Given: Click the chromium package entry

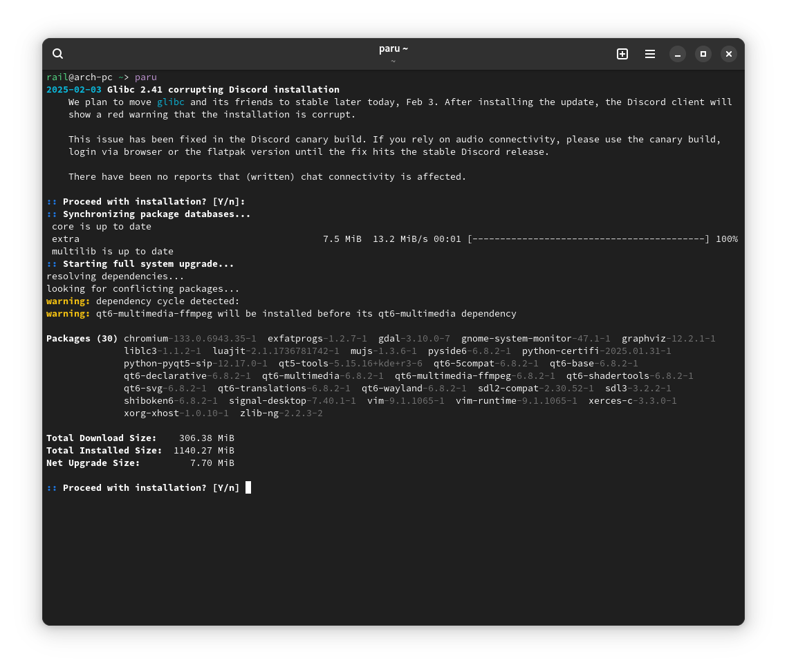Looking at the screenshot, I should pyautogui.click(x=189, y=338).
